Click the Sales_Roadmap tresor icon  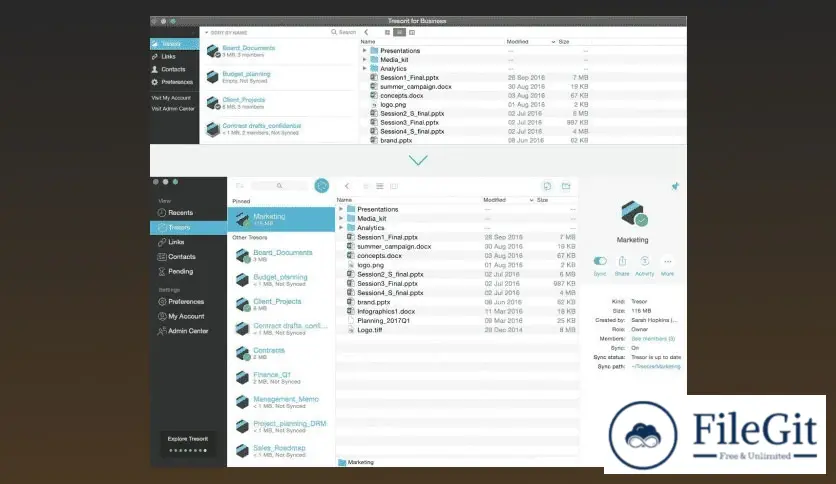(x=243, y=450)
